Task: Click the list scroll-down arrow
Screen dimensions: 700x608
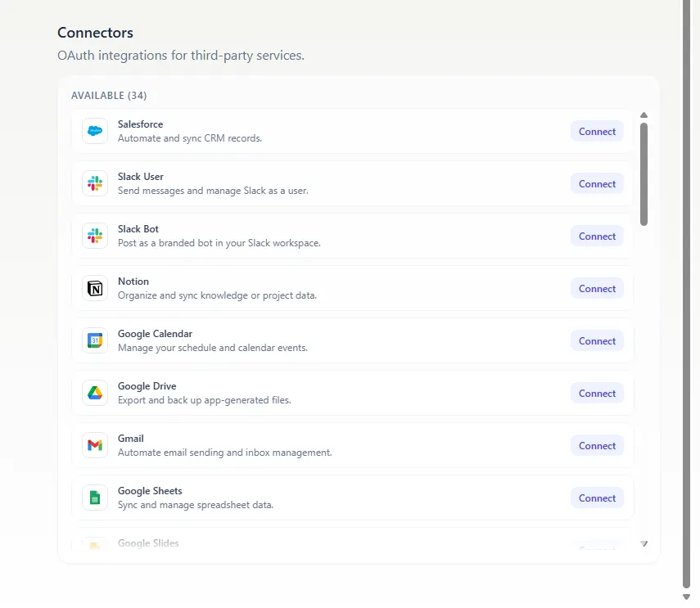Action: point(644,543)
